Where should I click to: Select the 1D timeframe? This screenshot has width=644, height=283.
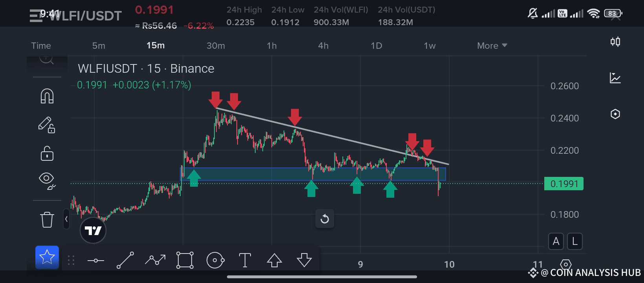pos(376,46)
